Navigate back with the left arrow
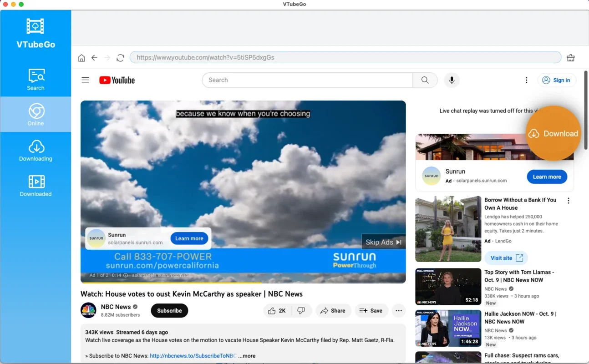 point(94,58)
